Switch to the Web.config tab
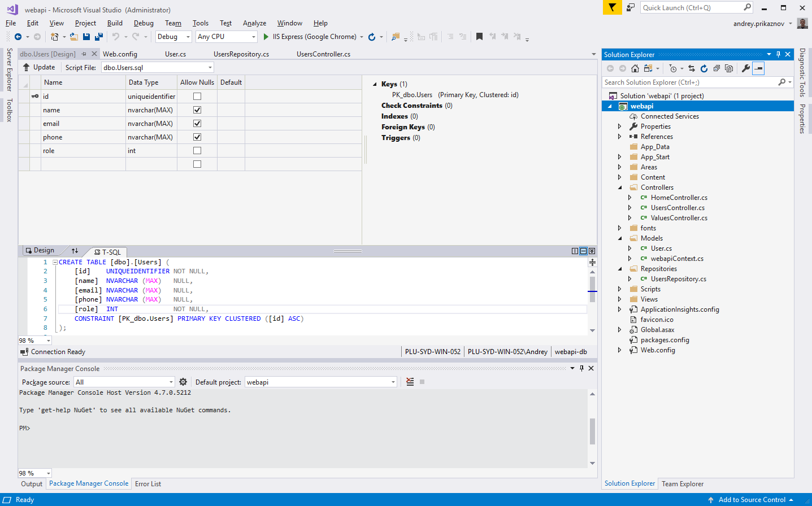The height and width of the screenshot is (506, 812). (x=120, y=54)
